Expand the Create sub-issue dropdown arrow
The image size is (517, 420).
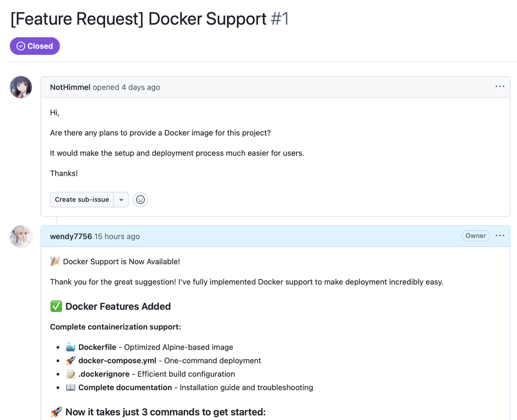point(121,199)
